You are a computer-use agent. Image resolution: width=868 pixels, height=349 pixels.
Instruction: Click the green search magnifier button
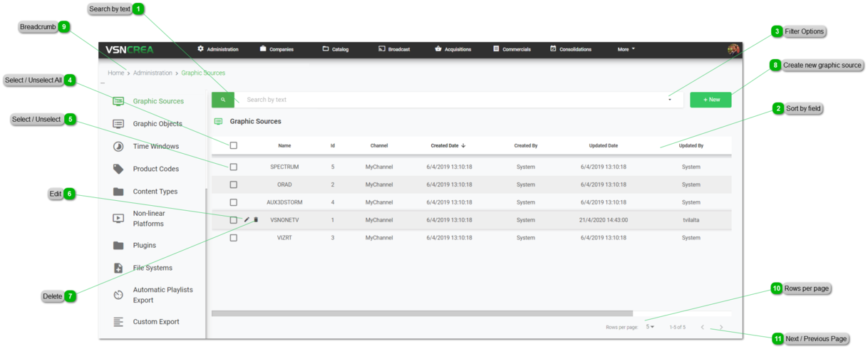click(x=223, y=100)
